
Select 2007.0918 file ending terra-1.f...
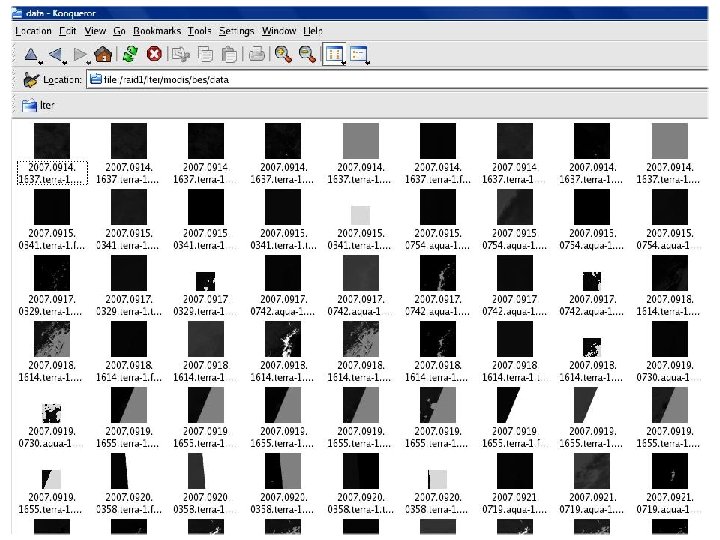(x=129, y=352)
